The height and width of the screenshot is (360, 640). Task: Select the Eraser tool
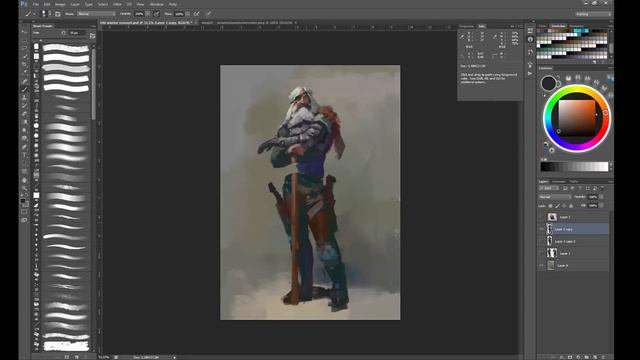click(x=24, y=114)
